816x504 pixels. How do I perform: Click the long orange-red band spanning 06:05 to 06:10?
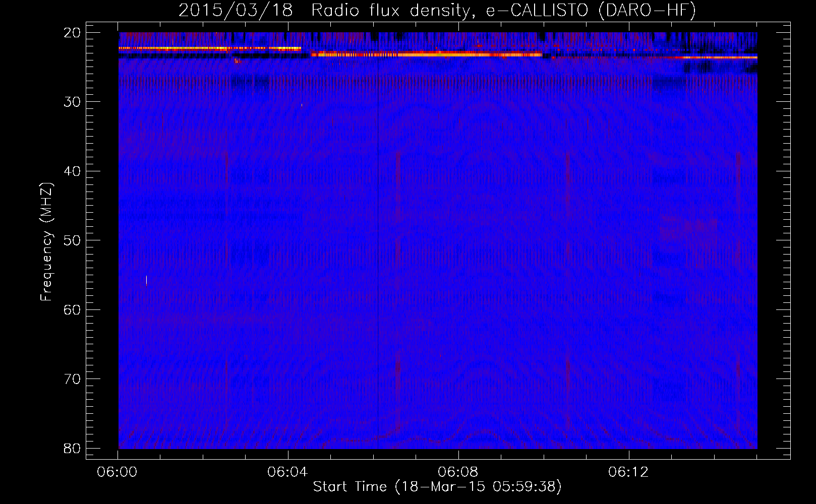(427, 54)
